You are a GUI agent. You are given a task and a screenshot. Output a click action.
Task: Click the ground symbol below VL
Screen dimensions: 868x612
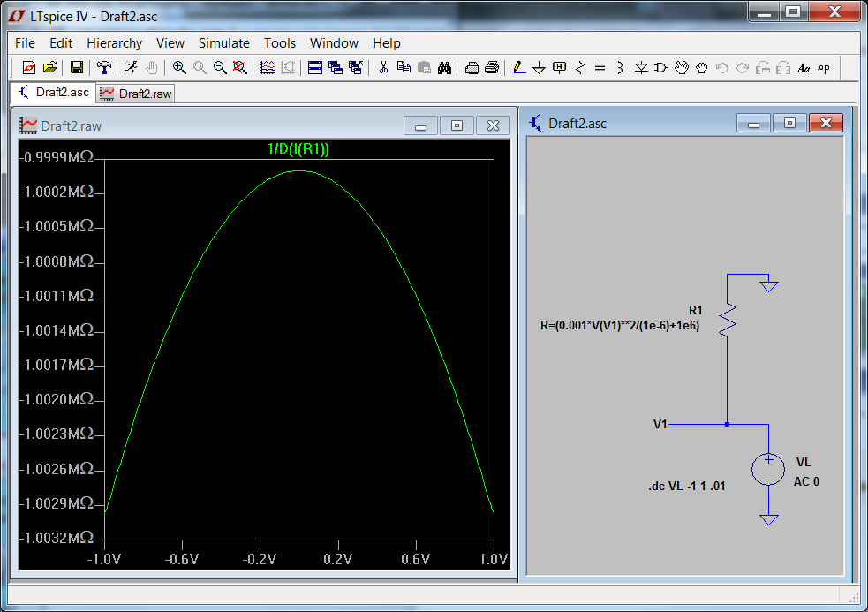click(769, 519)
